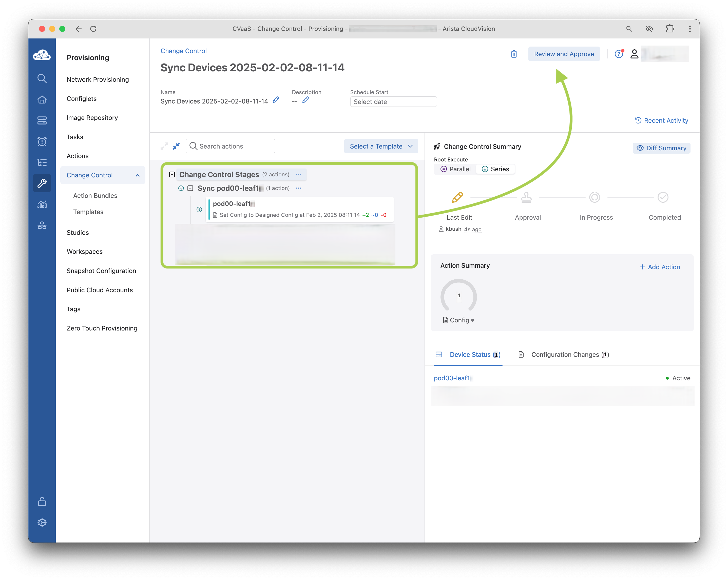The width and height of the screenshot is (728, 580).
Task: Click the sidebar search magnifier icon
Action: point(42,78)
